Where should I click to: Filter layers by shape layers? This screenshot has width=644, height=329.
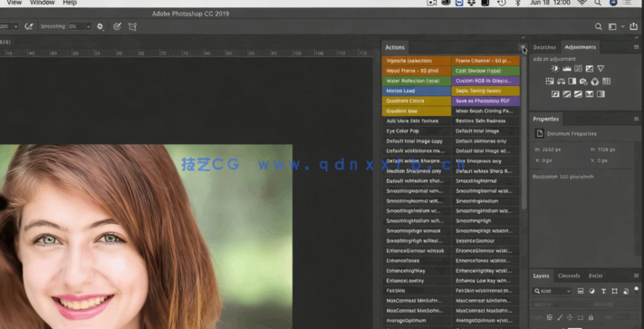click(614, 291)
